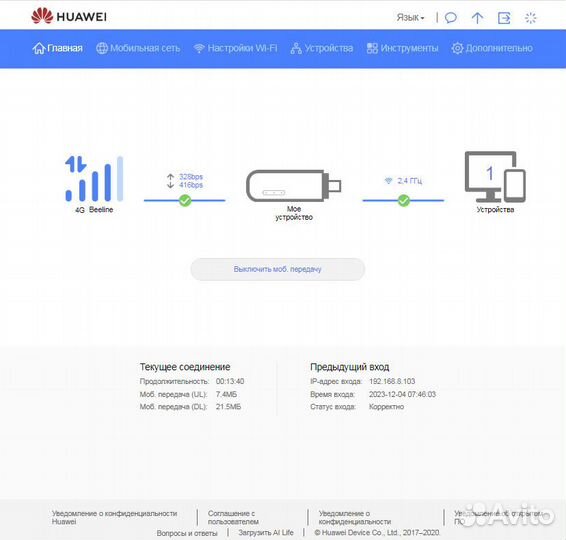Click the upload speed 328bps text
566x540 pixels.
click(191, 177)
